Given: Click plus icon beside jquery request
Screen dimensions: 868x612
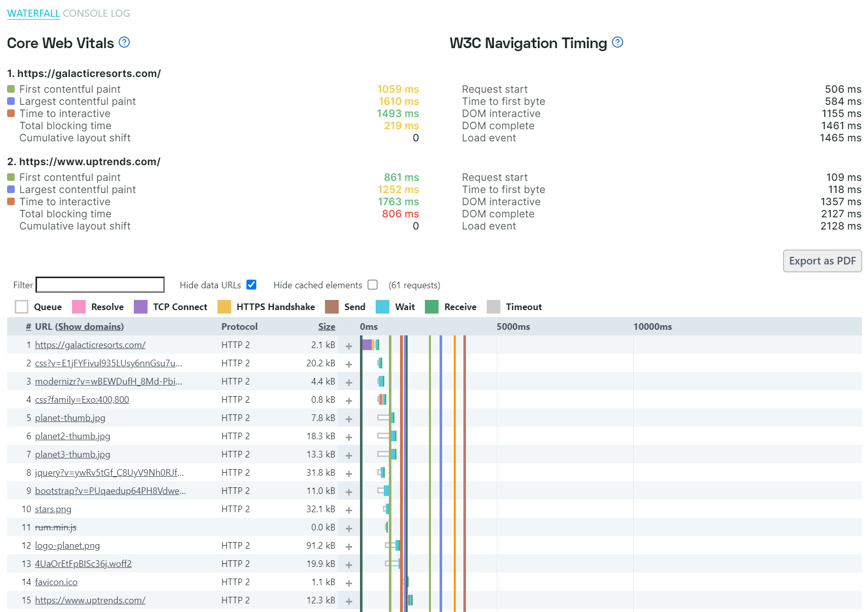Looking at the screenshot, I should coord(349,474).
